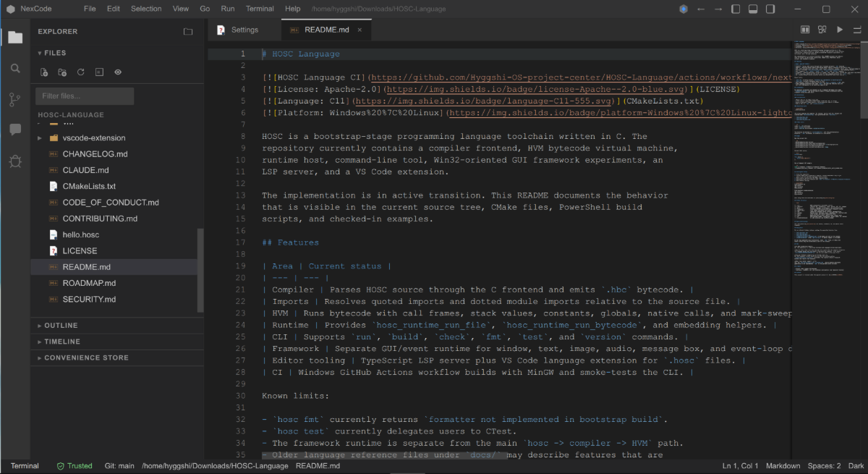Open the File menu
This screenshot has width=868, height=474.
90,9
